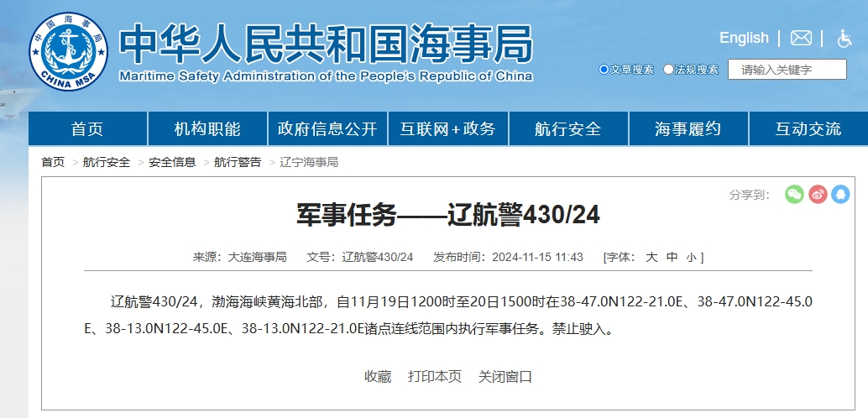Go to 安全信息 in breadcrumb
This screenshot has width=868, height=418.
[x=172, y=162]
